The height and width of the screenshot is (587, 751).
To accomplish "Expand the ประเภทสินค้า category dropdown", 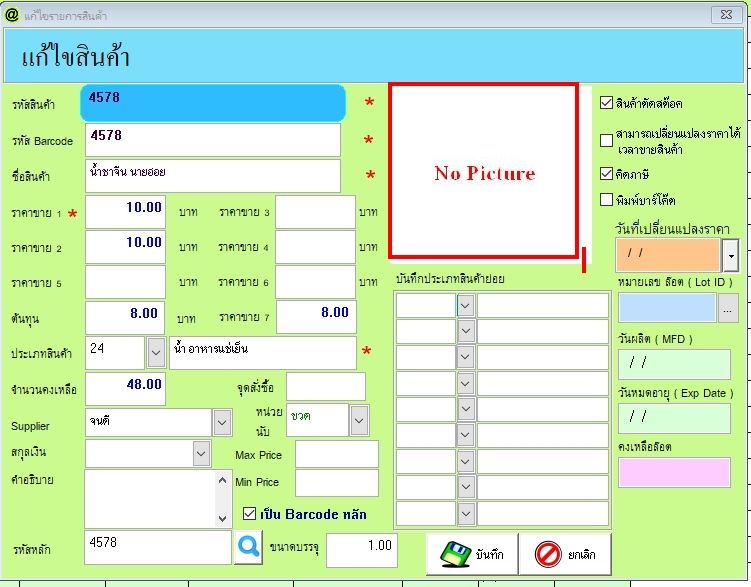I will pos(156,352).
